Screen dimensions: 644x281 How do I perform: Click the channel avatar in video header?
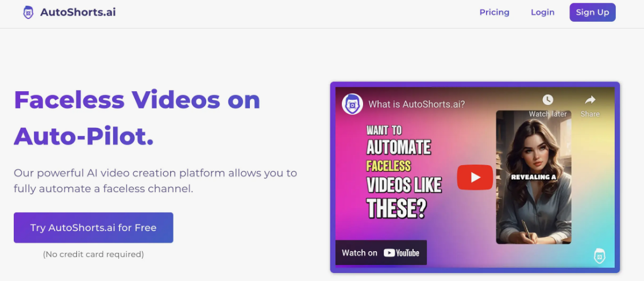coord(352,104)
